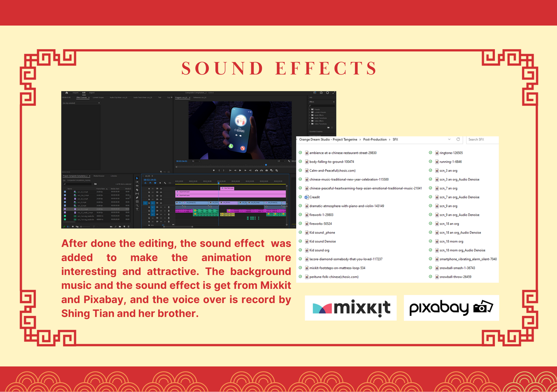Toggle V1 track visibility eye
Image resolution: width=557 pixels, height=392 pixels.
click(x=161, y=203)
